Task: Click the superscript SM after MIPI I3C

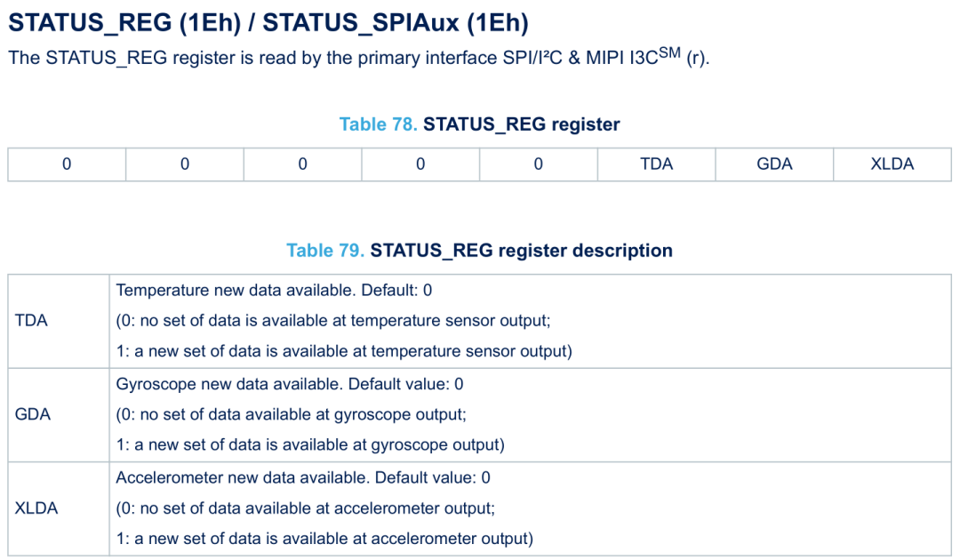Action: [668, 52]
